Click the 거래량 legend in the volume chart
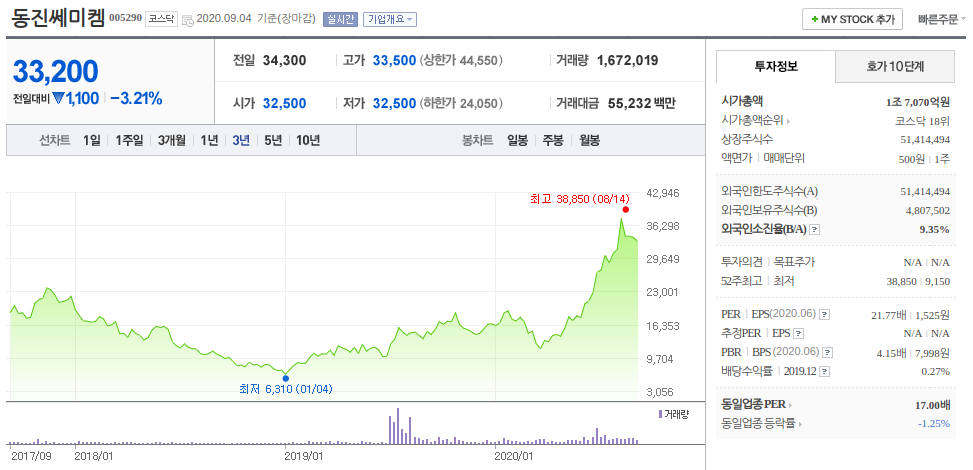This screenshot has width=973, height=470. pyautogui.click(x=673, y=414)
